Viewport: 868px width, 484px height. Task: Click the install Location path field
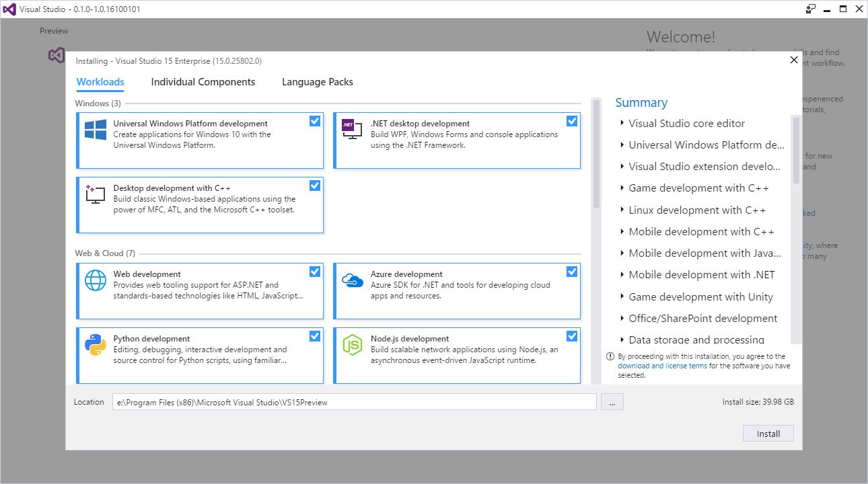pyautogui.click(x=354, y=402)
